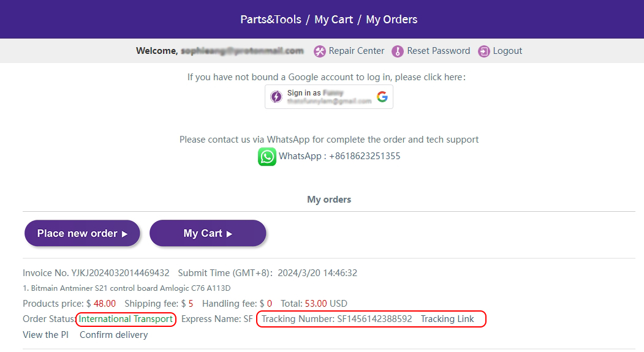Click the Google logo in sign-in button
This screenshot has height=352, width=644.
click(x=382, y=97)
